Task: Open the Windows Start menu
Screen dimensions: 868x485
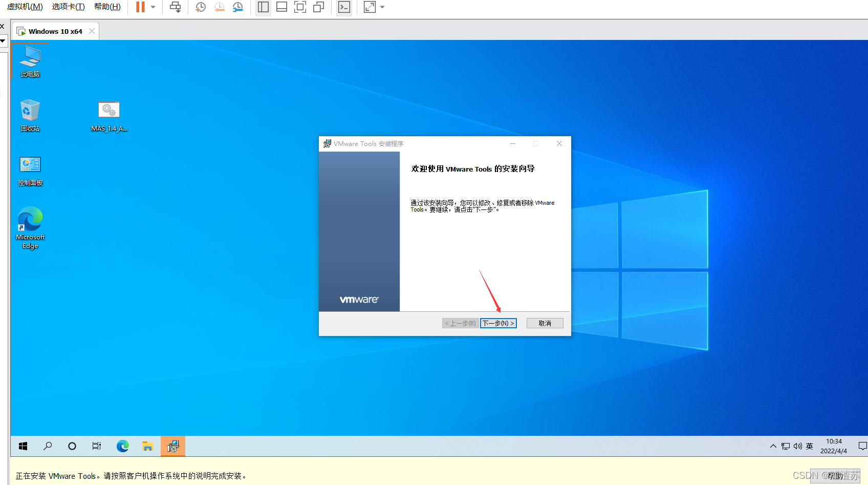Action: pyautogui.click(x=23, y=446)
